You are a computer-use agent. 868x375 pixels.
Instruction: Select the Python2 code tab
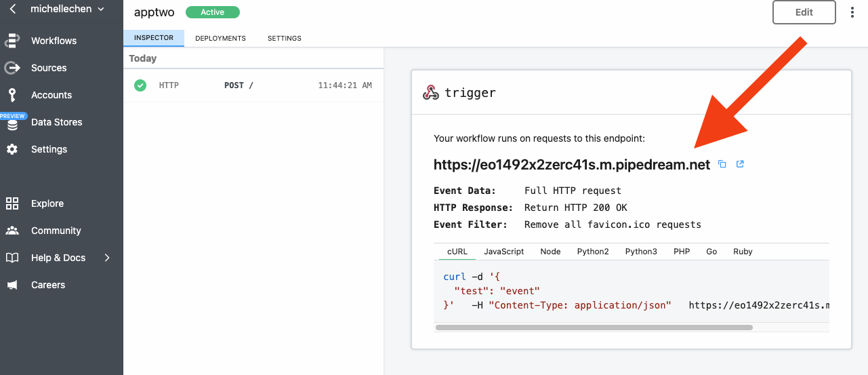point(593,252)
